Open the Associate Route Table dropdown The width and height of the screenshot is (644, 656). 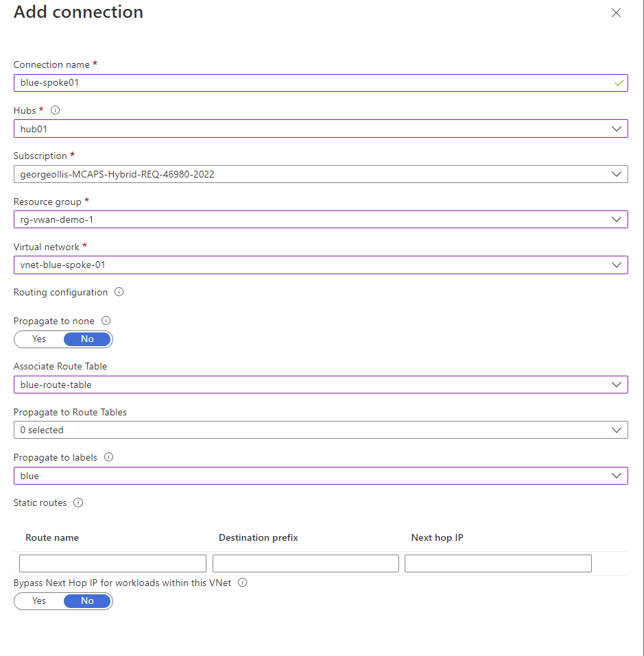(x=617, y=385)
